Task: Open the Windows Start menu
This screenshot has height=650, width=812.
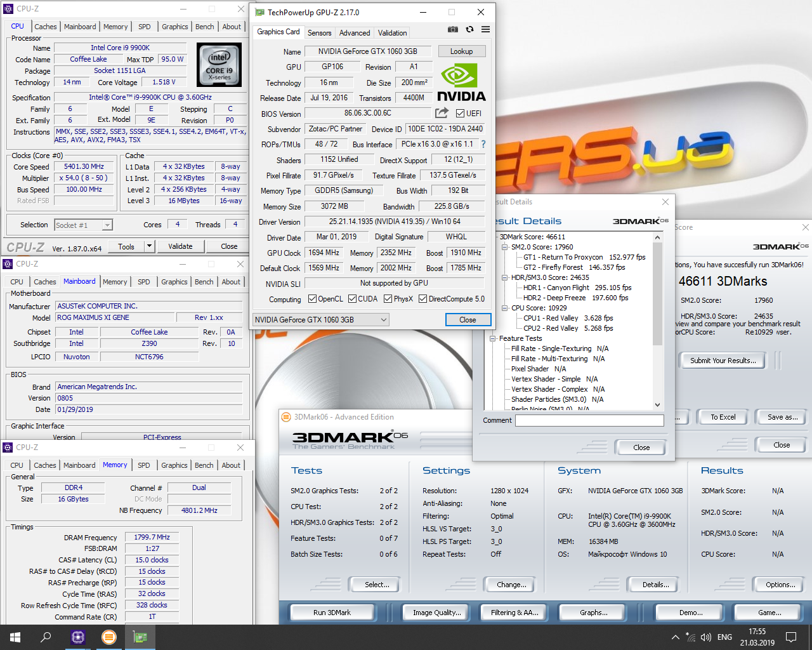Action: [x=15, y=637]
